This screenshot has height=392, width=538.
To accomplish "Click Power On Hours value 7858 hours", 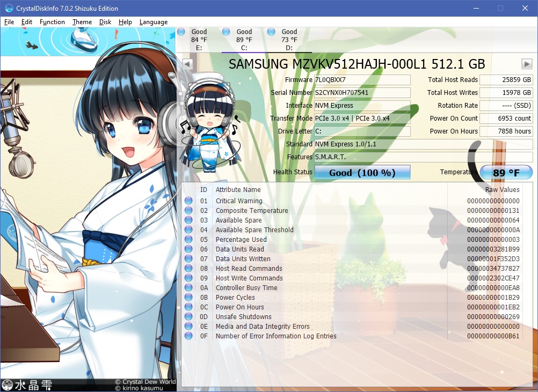I will pos(506,131).
